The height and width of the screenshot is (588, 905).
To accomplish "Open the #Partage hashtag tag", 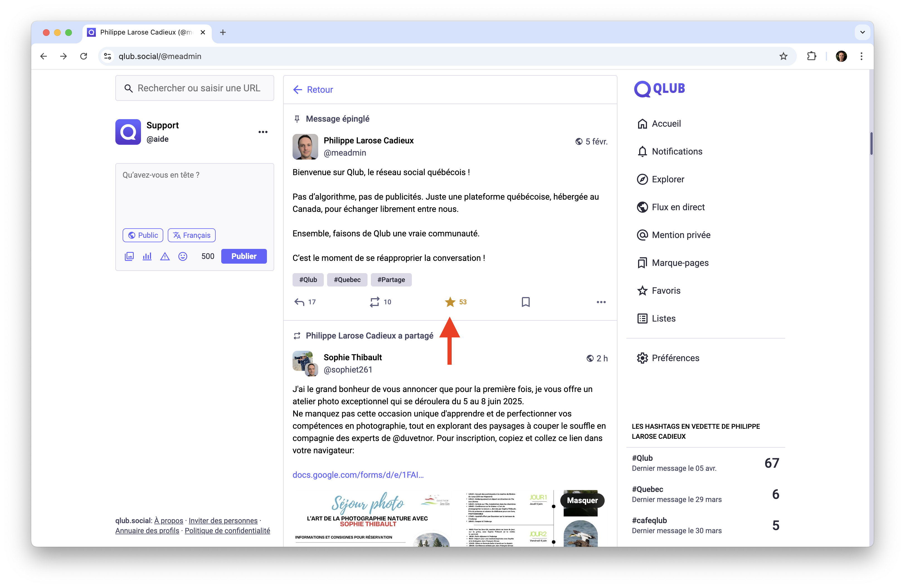I will tap(391, 280).
